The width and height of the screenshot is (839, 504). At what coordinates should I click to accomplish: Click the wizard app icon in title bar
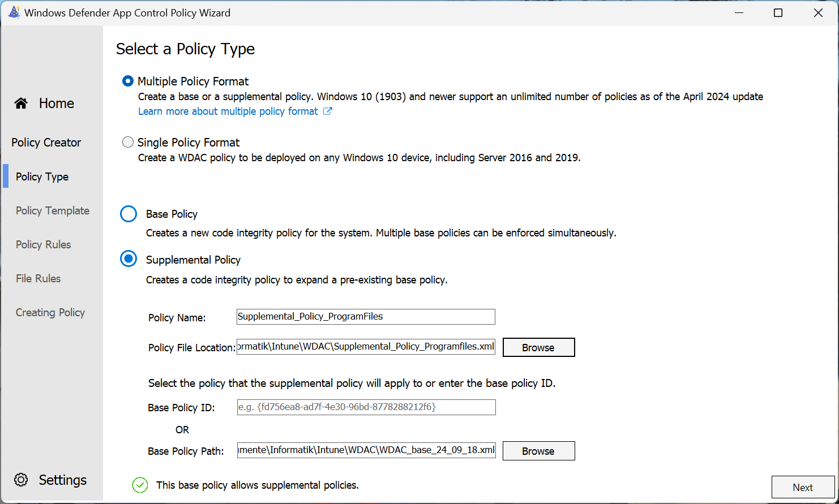click(x=14, y=12)
